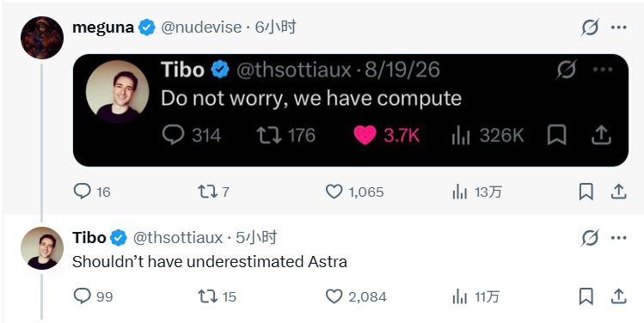Share meguna's post via upload icon
This screenshot has height=323, width=644.
click(x=618, y=192)
